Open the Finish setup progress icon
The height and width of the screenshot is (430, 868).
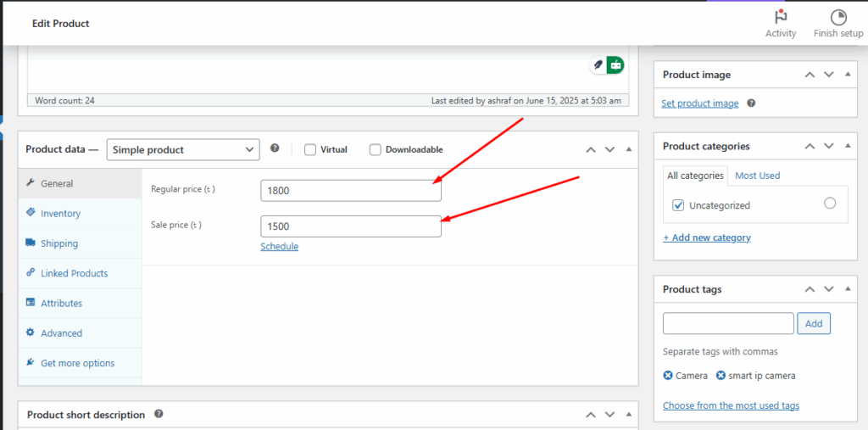coord(838,17)
